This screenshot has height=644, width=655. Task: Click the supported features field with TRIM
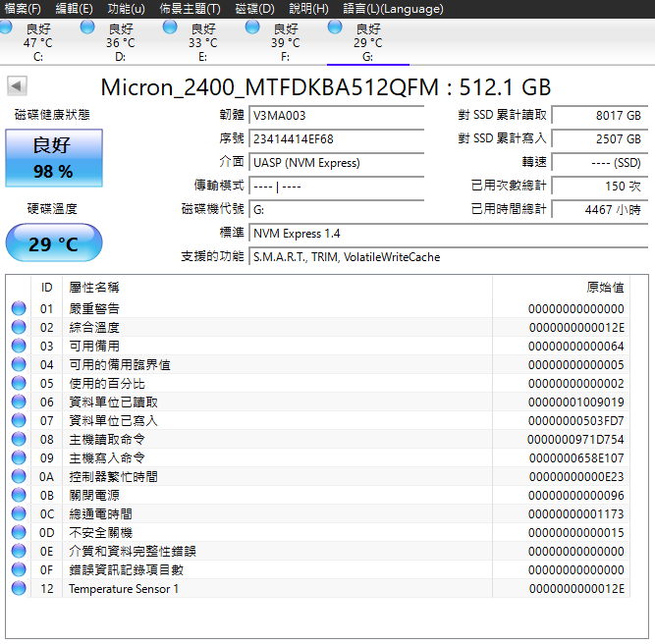(448, 257)
